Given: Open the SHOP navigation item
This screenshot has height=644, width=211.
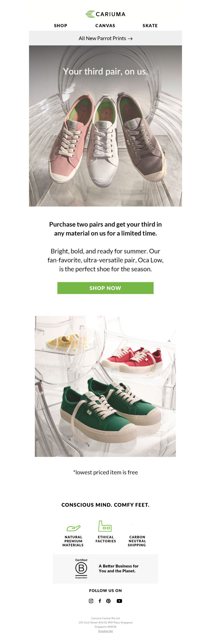Looking at the screenshot, I should (x=61, y=26).
